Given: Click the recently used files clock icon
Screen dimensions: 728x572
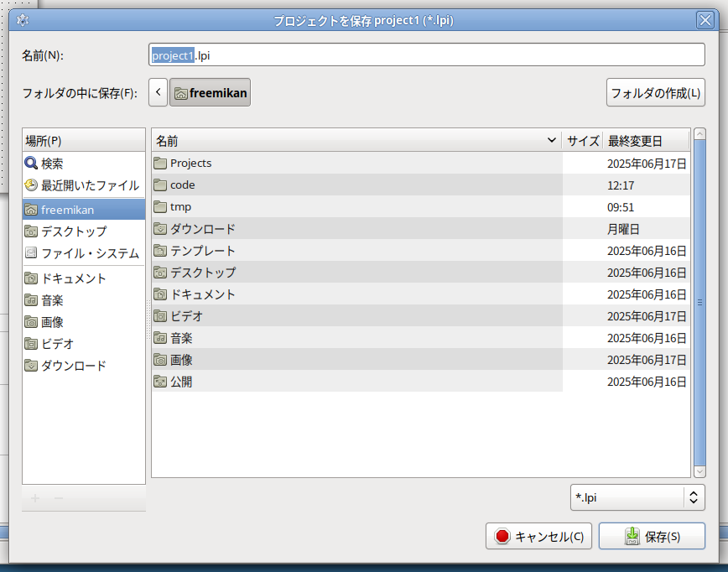Looking at the screenshot, I should [31, 185].
